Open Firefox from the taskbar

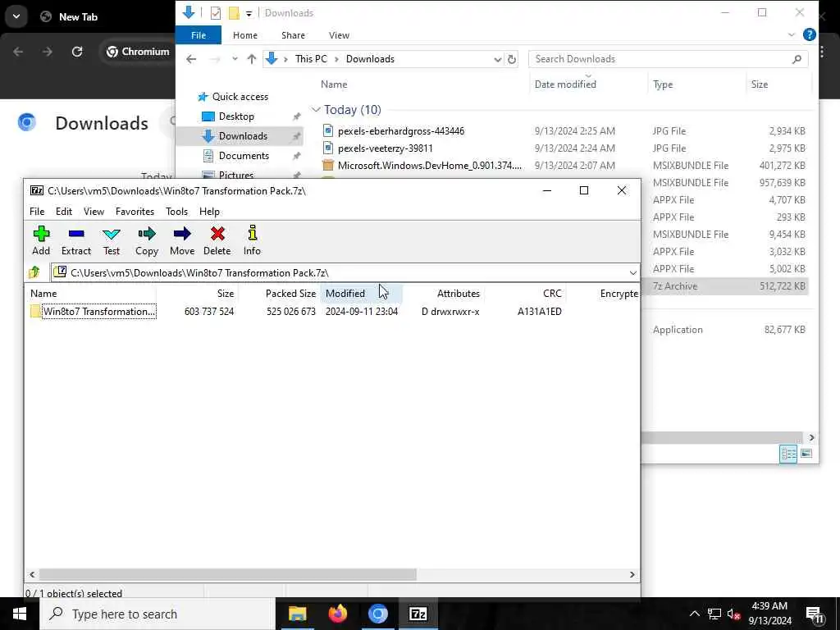point(337,614)
